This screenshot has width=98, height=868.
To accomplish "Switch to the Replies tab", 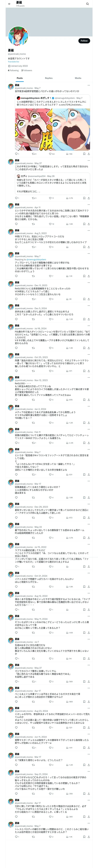I will pyautogui.click(x=49, y=78).
